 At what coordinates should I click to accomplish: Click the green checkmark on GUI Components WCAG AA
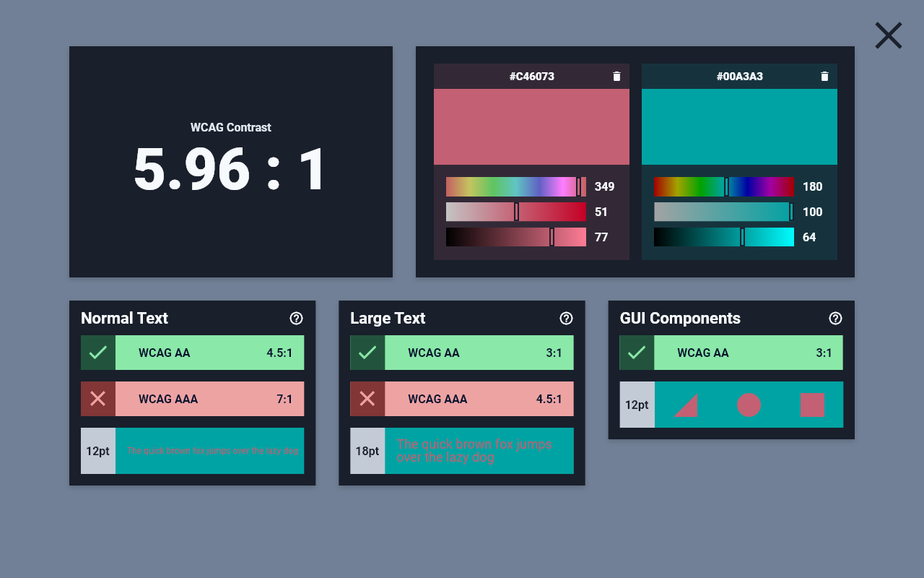(x=637, y=353)
